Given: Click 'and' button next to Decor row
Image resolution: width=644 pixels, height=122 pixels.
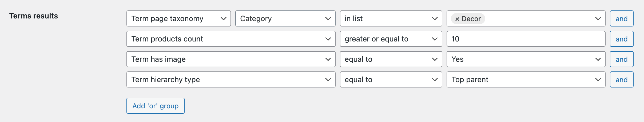Looking at the screenshot, I should pyautogui.click(x=621, y=18).
